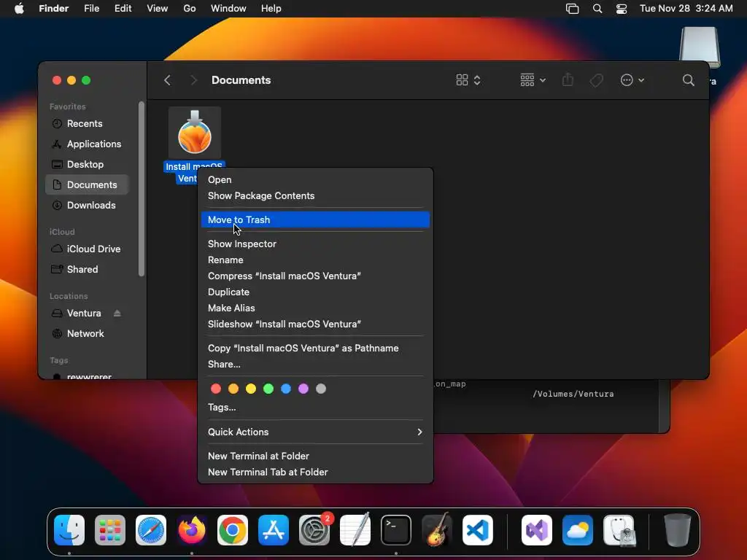Copy "Install macOS Ventura" as Pathname
747x560 pixels.
click(315, 348)
